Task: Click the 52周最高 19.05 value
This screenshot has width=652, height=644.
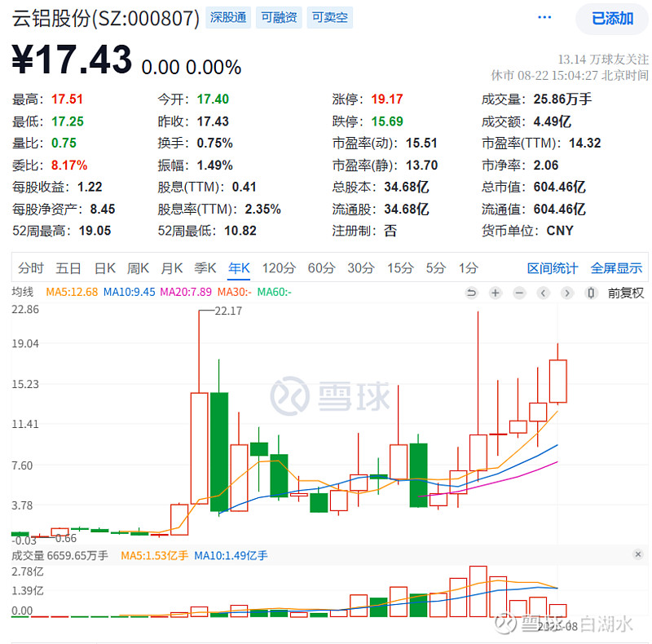Action: [95, 231]
